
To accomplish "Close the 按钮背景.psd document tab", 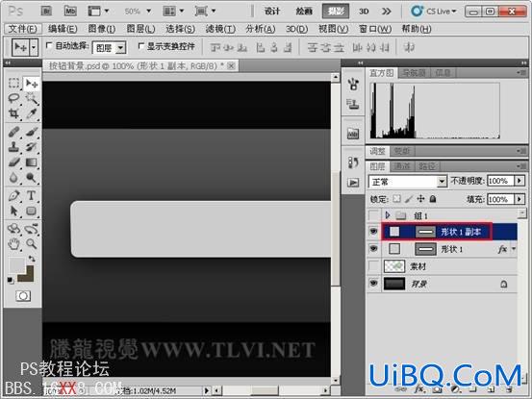I will pyautogui.click(x=231, y=65).
